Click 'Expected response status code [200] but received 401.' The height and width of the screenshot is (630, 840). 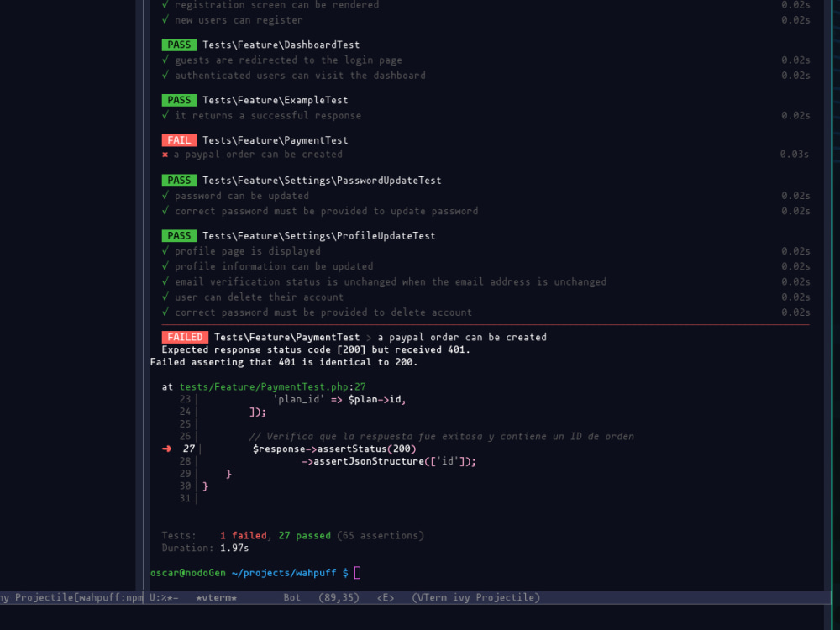click(316, 349)
